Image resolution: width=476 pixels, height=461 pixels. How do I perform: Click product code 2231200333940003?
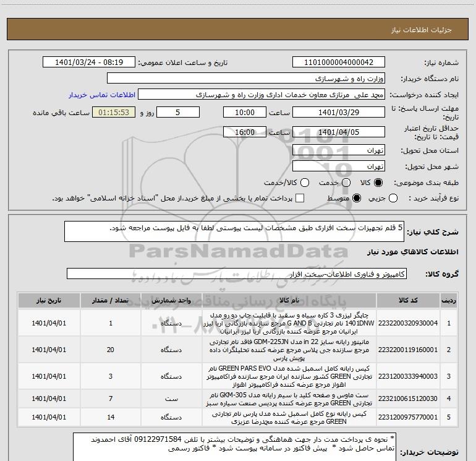[408, 376]
